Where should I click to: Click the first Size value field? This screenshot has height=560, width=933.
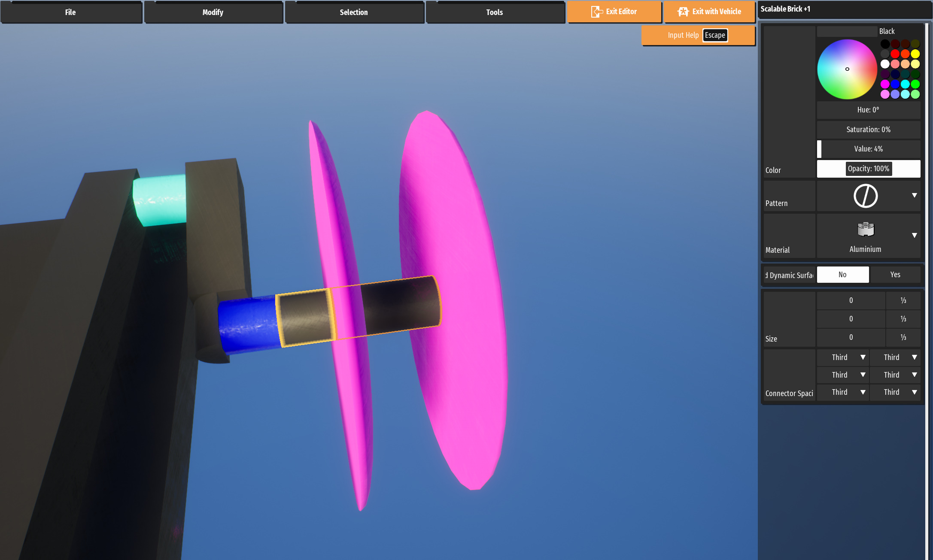tap(851, 300)
